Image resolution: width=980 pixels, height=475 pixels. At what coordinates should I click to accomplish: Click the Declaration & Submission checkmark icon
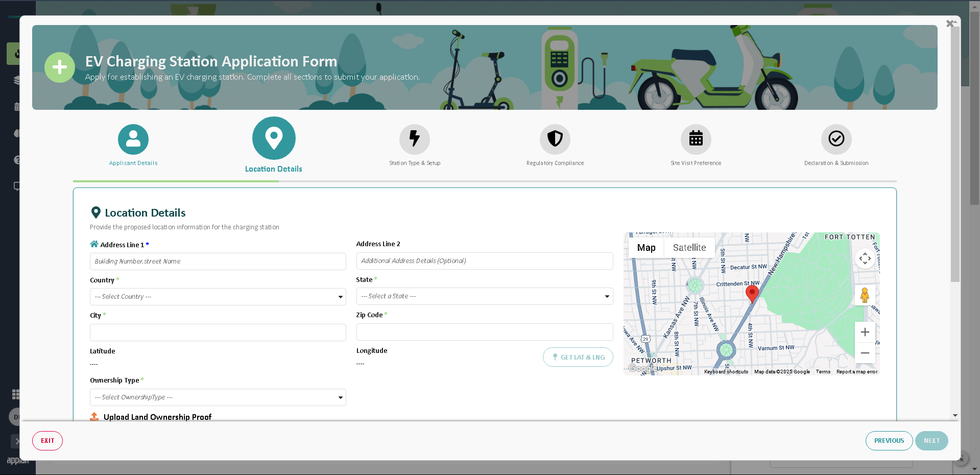(836, 139)
